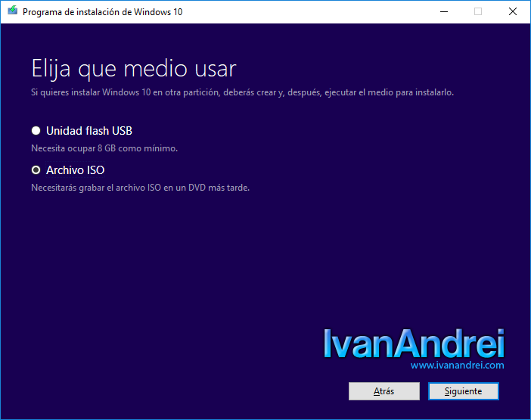Minimize the Windows 10 setup window

point(444,12)
